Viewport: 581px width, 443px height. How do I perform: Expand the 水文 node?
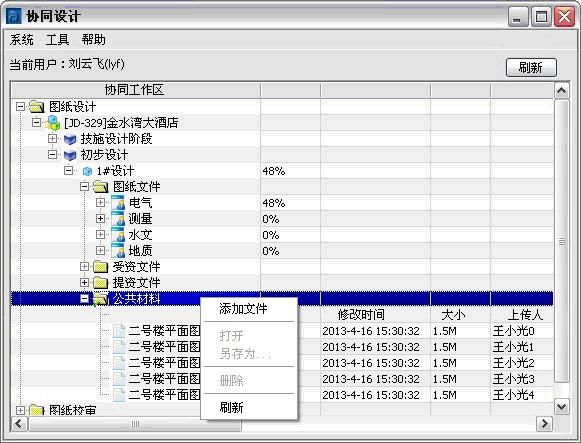coord(100,234)
